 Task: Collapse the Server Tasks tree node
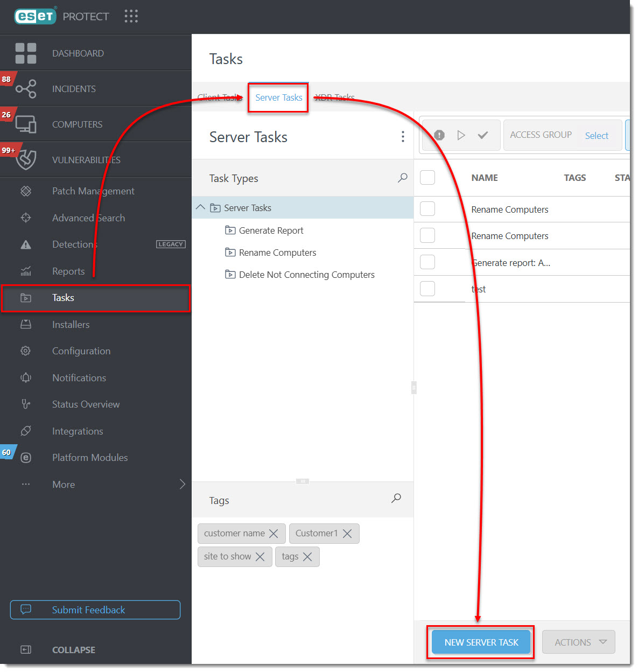[x=200, y=207]
